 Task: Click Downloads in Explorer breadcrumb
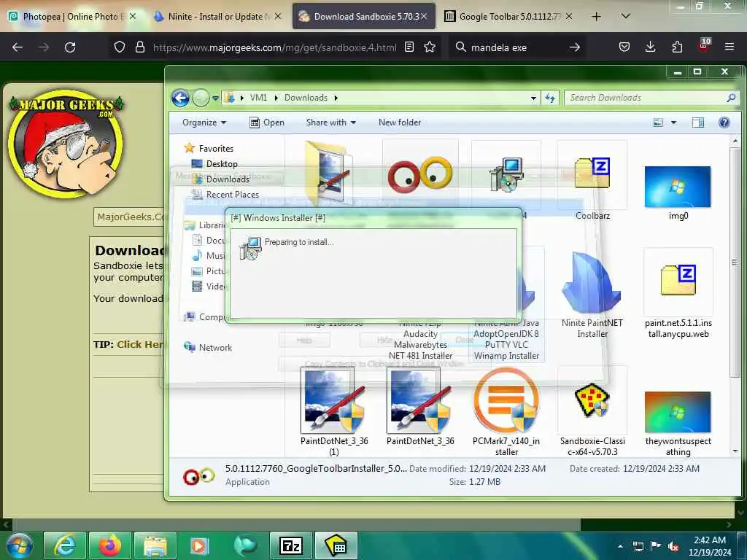(306, 98)
